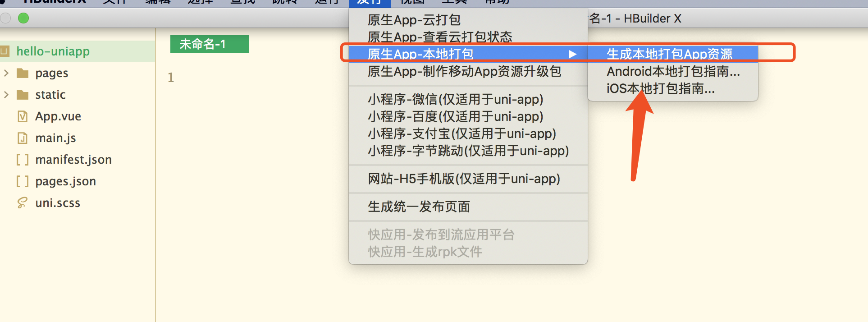Click the hello-uniapp project icon

coord(5,51)
